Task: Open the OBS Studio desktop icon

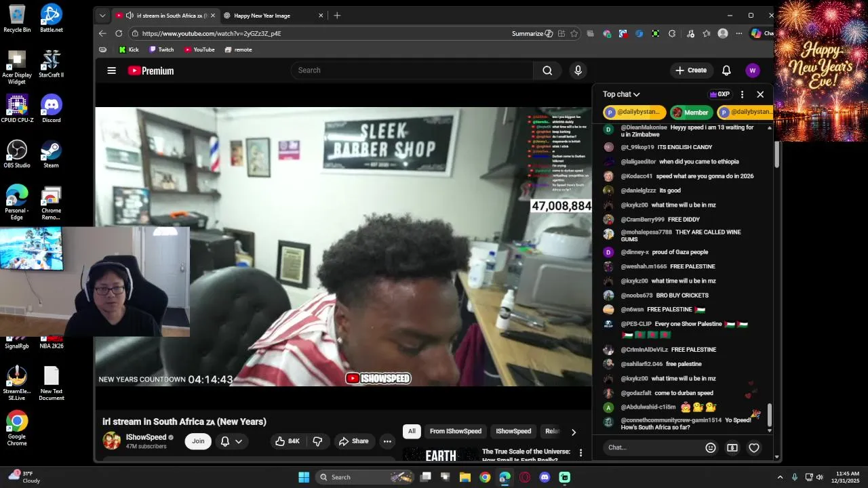Action: pyautogui.click(x=17, y=154)
